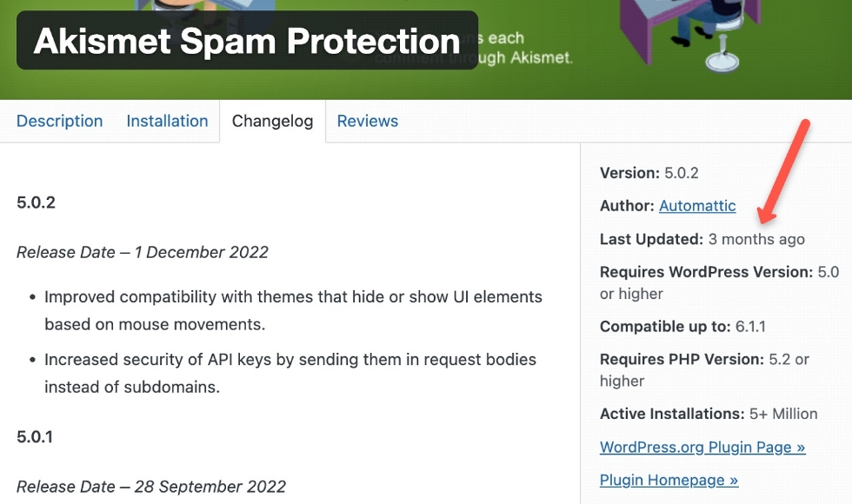
Task: Select the Changelog tab
Action: point(272,121)
